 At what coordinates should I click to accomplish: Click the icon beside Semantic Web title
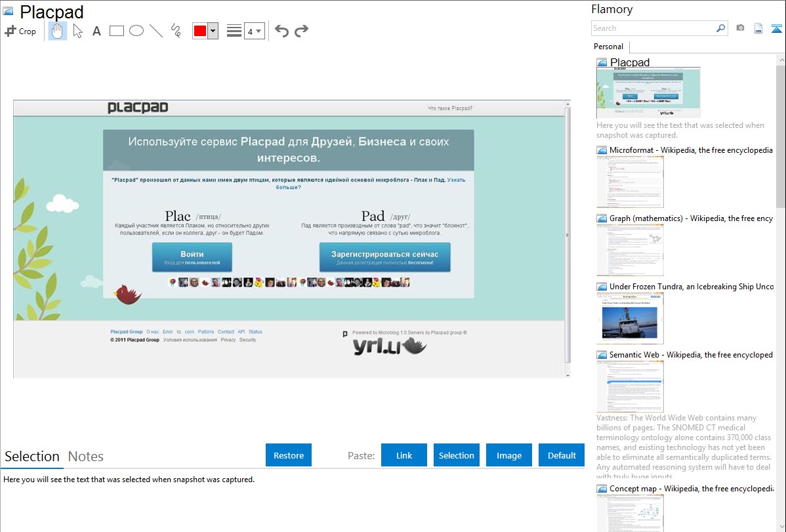point(602,355)
